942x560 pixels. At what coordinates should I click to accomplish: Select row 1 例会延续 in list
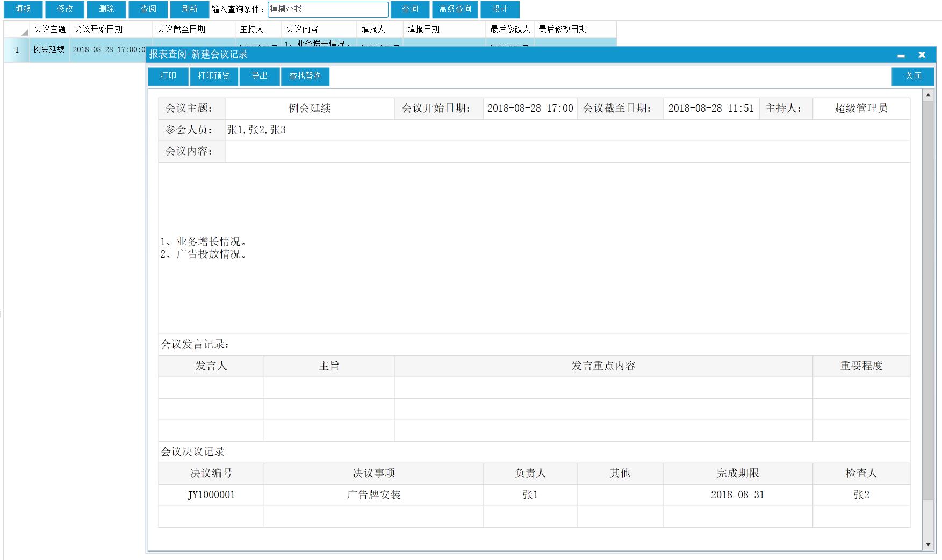(49, 49)
